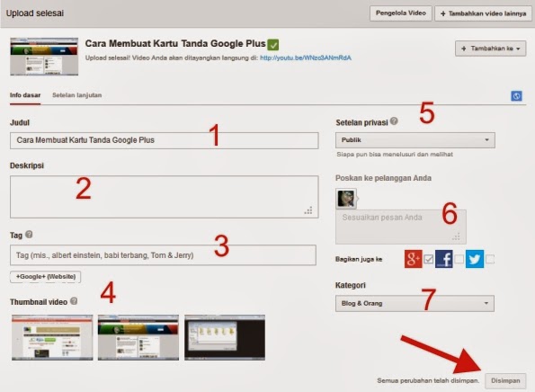Viewport: 535px width, 392px height.
Task: Check the Facebook share checkbox
Action: [x=459, y=259]
